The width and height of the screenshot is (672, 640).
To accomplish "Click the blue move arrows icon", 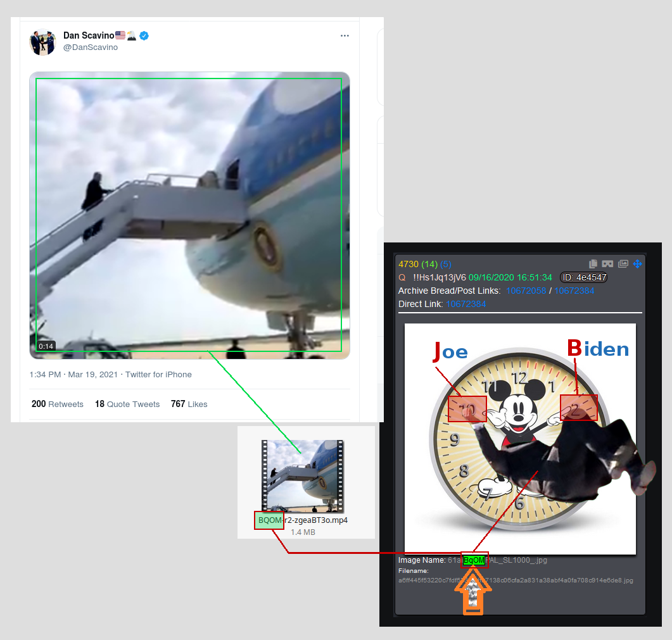I will (638, 264).
